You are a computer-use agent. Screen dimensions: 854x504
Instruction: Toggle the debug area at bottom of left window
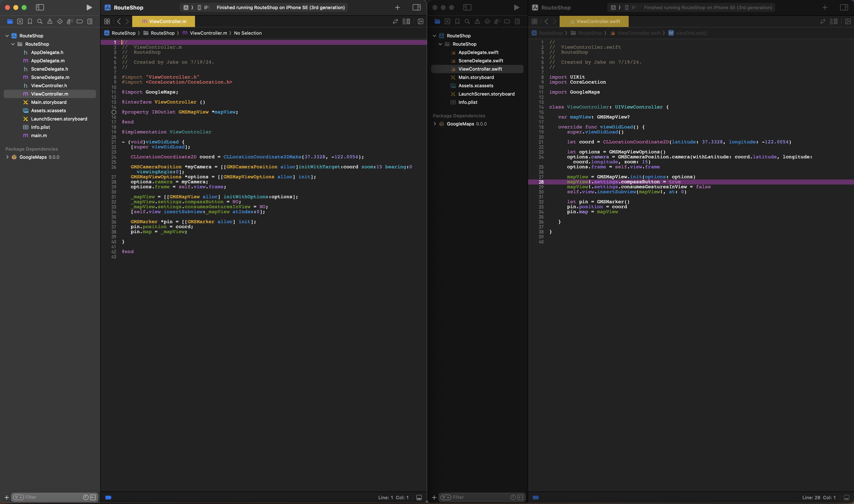(419, 498)
